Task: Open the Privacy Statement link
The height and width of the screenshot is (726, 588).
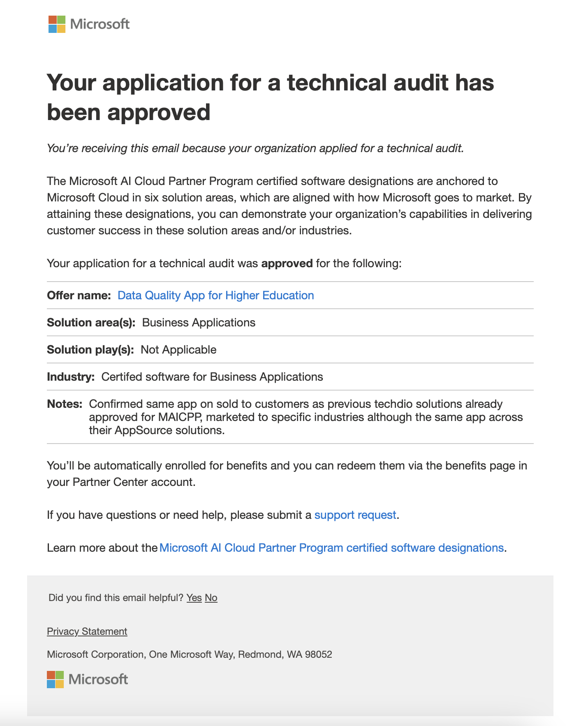Action: click(x=87, y=631)
